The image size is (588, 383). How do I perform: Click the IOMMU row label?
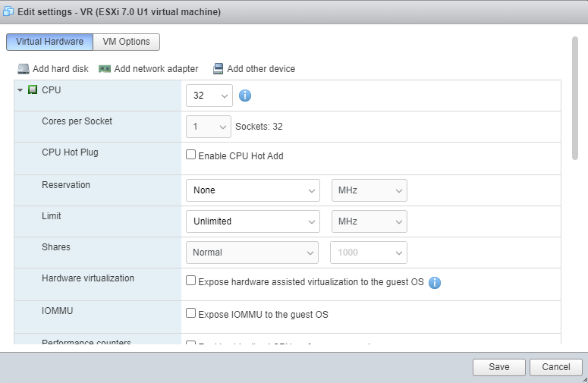[x=58, y=311]
